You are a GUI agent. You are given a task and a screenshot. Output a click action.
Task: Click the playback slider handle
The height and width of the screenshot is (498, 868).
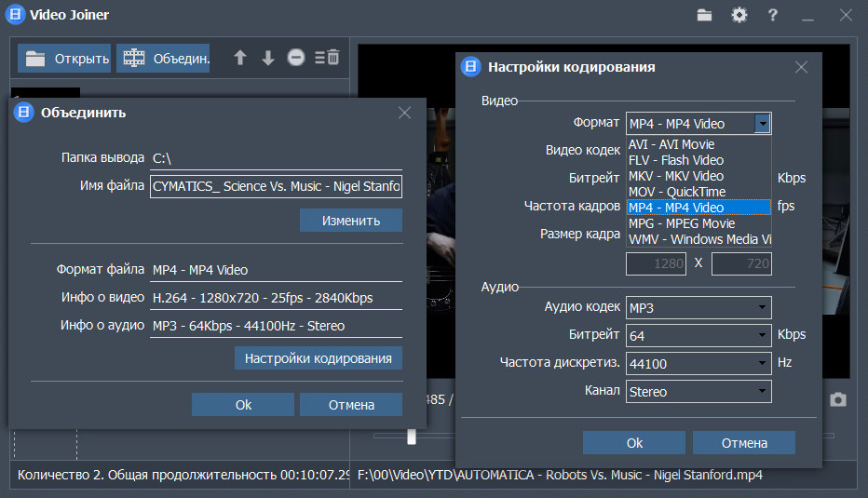[410, 436]
